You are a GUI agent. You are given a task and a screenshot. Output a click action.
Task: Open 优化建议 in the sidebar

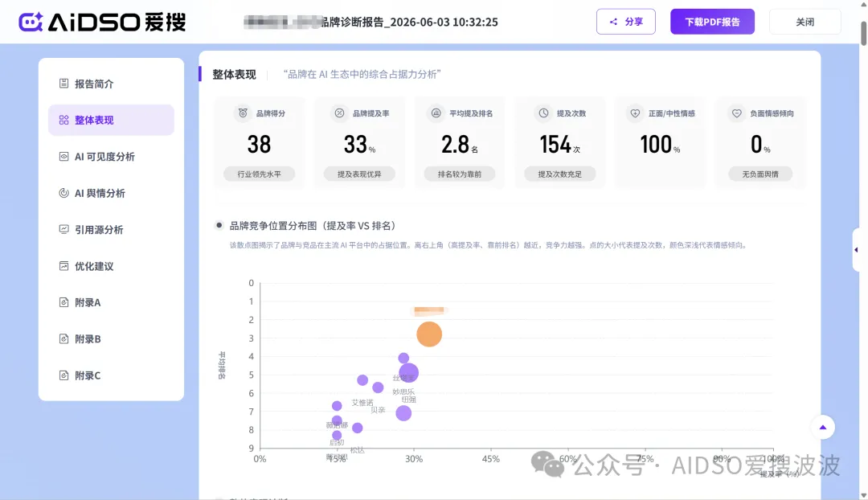111,266
